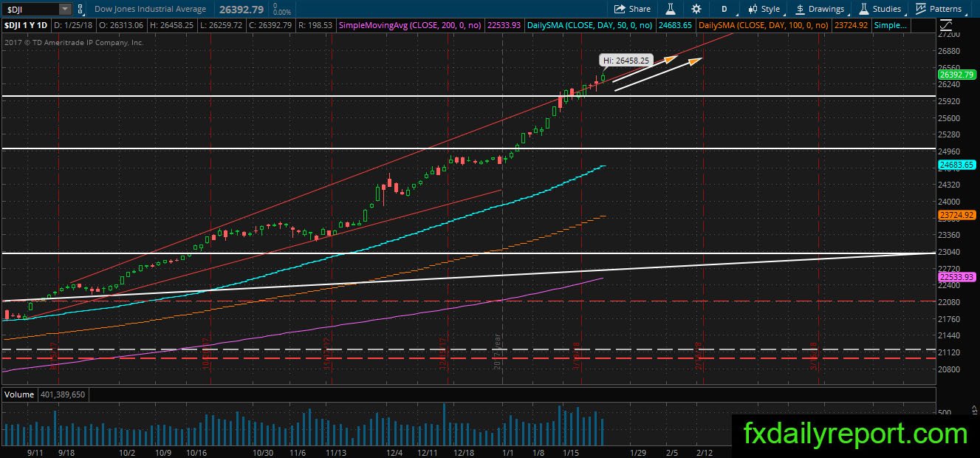Click the share arrow icon
Image resolution: width=980 pixels, height=458 pixels.
(x=620, y=9)
